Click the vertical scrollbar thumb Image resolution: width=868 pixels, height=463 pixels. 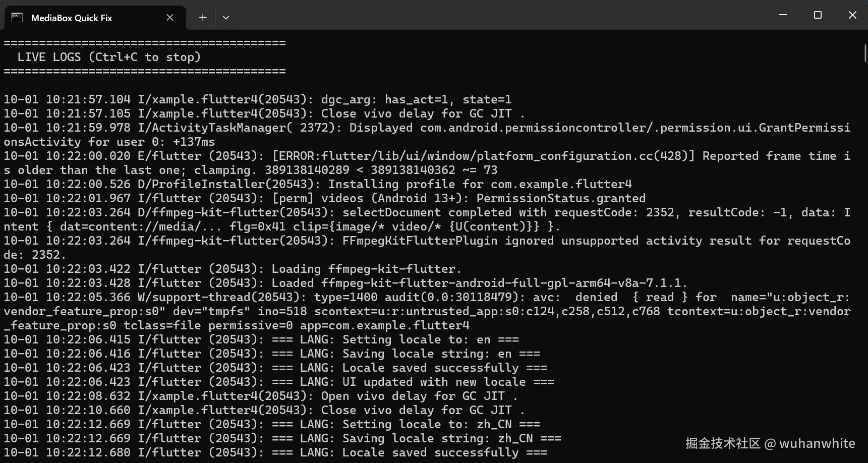point(865,53)
